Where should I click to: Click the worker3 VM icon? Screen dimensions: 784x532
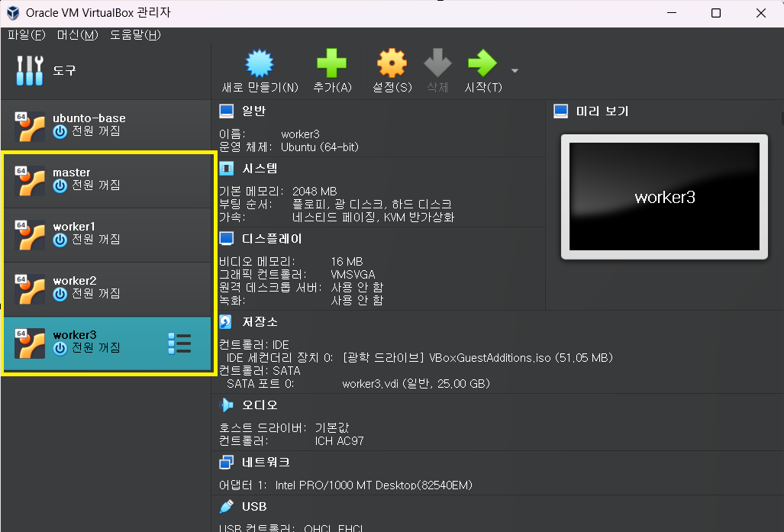tap(30, 343)
